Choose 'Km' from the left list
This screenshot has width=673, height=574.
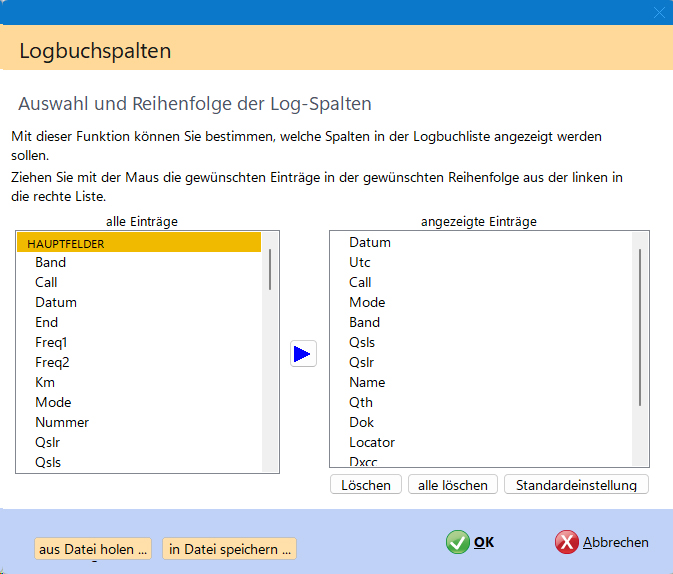point(45,382)
